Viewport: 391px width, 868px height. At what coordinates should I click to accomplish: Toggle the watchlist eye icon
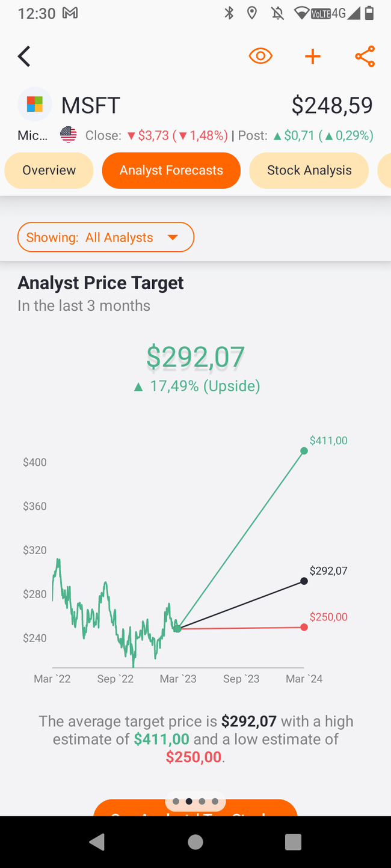point(260,57)
